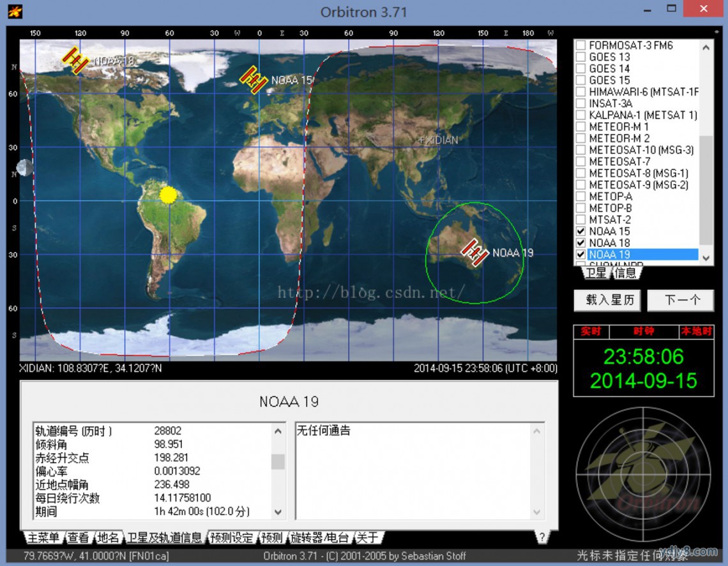728x566 pixels.
Task: Select HIMAWARI-6 (MTSAT-1R) in list
Action: (644, 92)
